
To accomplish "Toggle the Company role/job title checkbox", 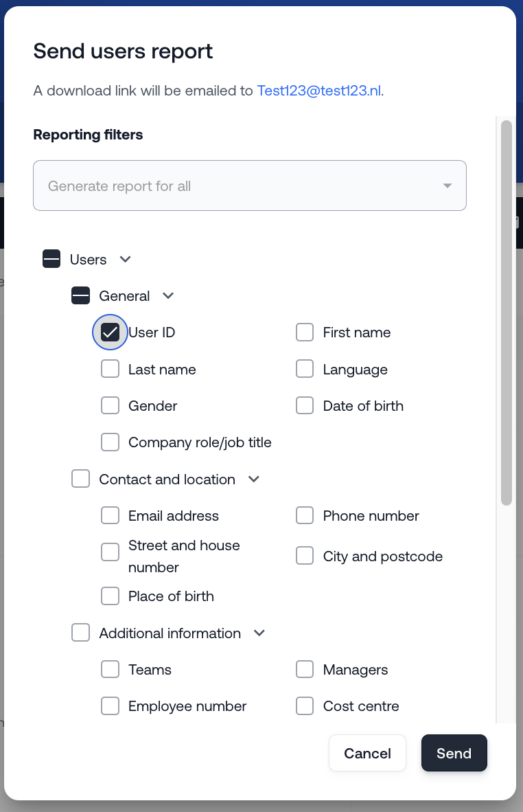I will (110, 442).
